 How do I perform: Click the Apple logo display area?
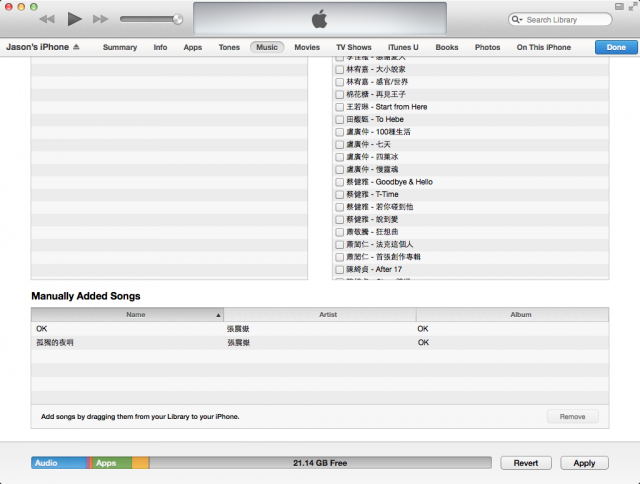320,19
